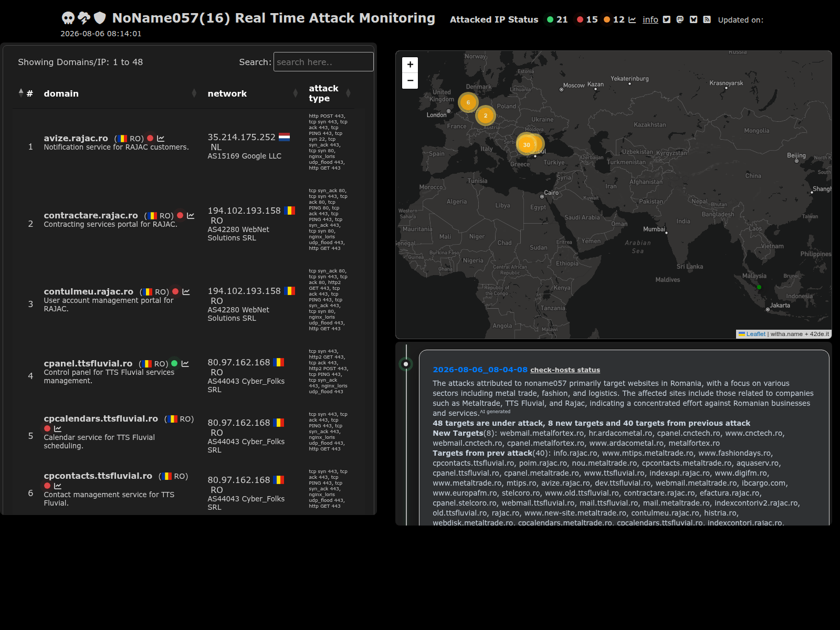This screenshot has height=630, width=840.
Task: Click the map cluster marker showing 6
Action: [468, 102]
